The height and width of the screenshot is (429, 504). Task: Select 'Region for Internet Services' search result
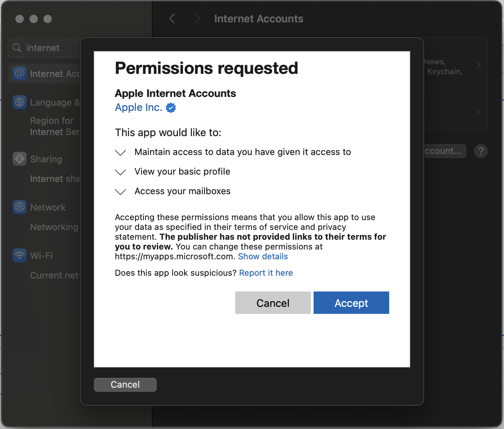point(55,126)
